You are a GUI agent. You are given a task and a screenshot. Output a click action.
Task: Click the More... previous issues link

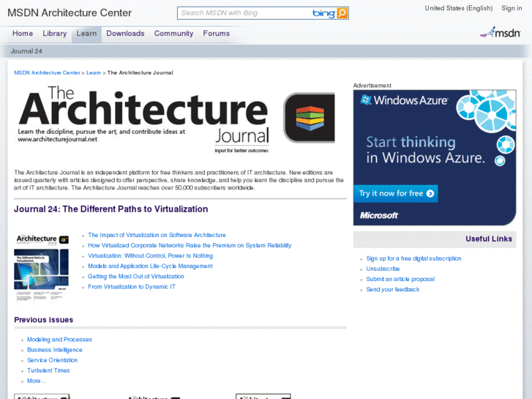click(x=36, y=381)
